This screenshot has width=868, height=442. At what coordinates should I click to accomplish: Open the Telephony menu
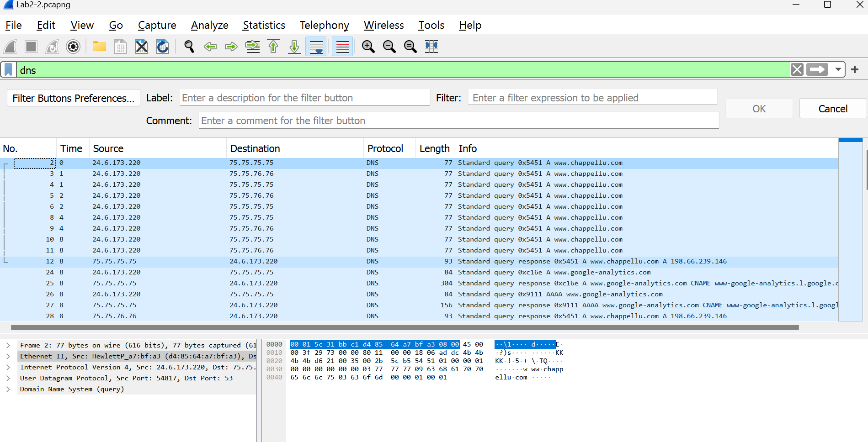click(x=325, y=25)
